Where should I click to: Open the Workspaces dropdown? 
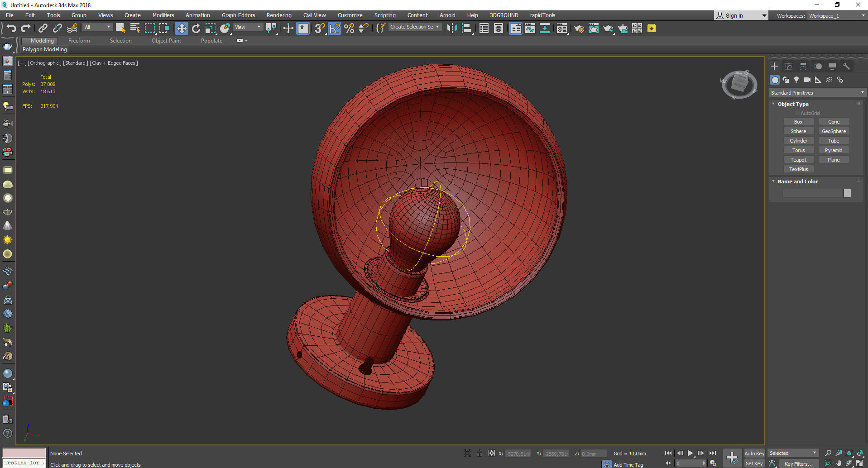pos(837,16)
